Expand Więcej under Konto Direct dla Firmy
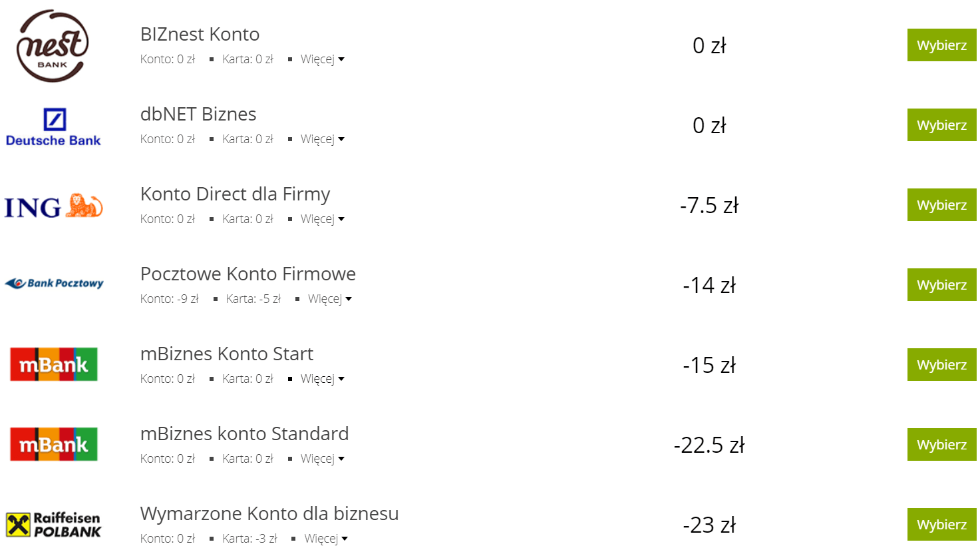 (322, 219)
